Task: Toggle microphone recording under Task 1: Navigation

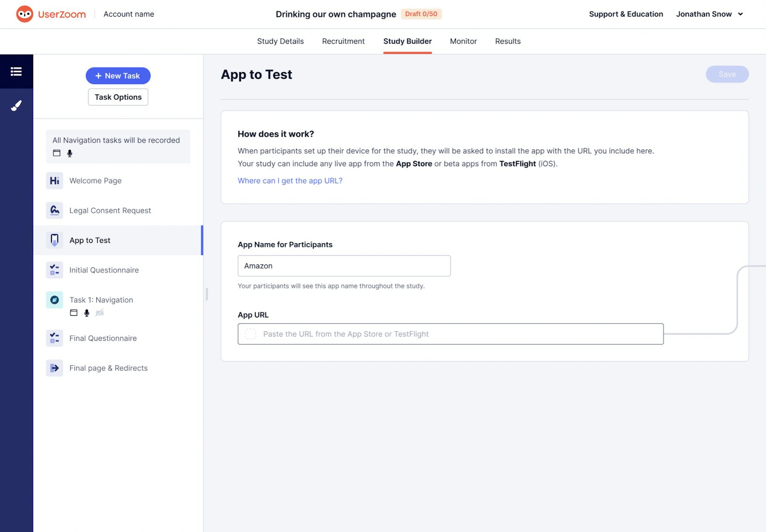Action: [86, 313]
